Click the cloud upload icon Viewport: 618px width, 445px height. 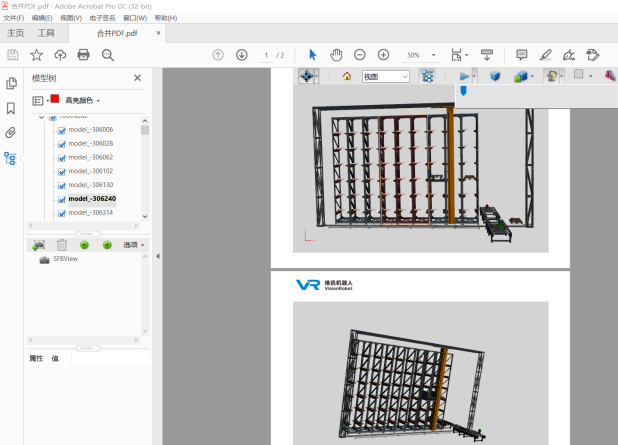[x=60, y=55]
